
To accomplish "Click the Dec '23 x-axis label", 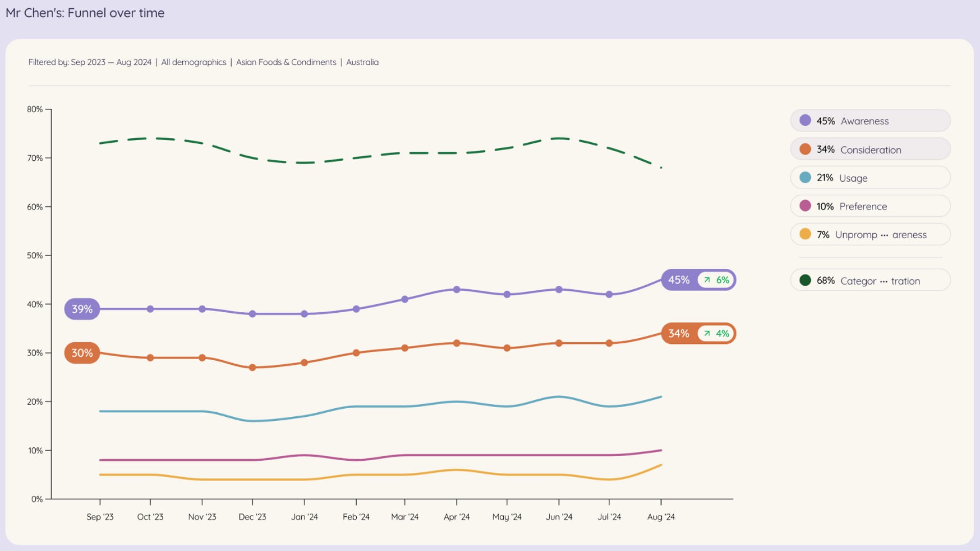I will tap(252, 517).
